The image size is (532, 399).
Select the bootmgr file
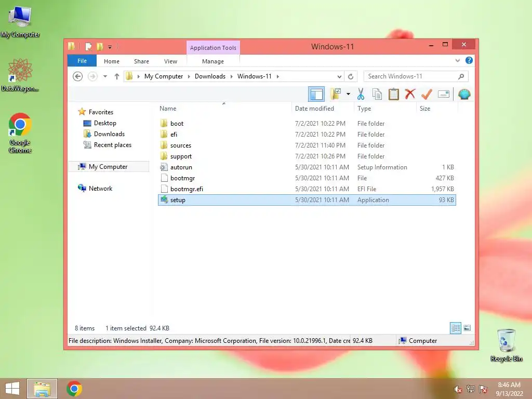coord(307,178)
